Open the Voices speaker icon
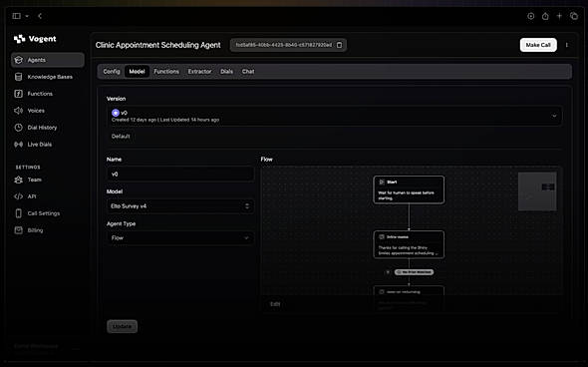Screen dimensions: 588x367 [18, 111]
